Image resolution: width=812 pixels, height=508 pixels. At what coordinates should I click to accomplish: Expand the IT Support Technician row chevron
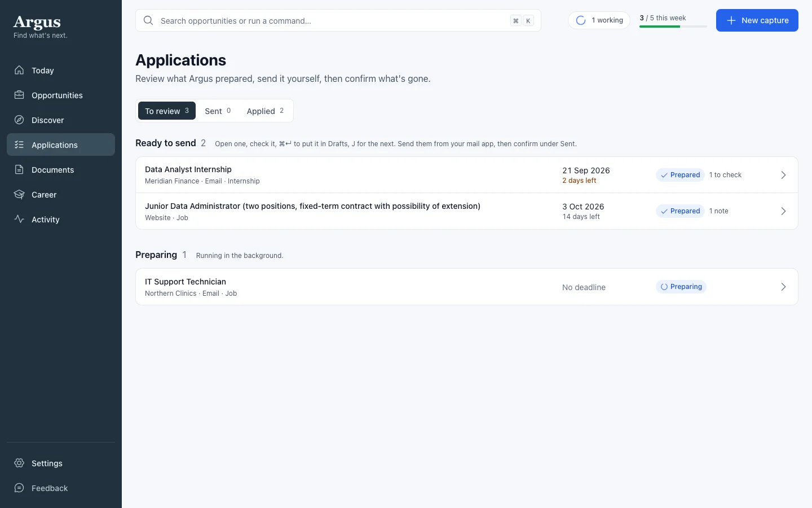click(783, 287)
